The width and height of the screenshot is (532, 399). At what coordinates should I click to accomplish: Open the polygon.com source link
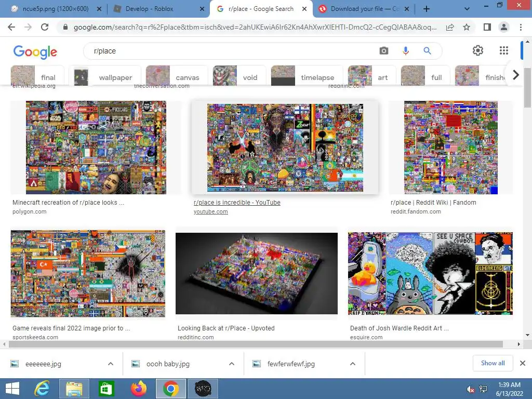[30, 212]
